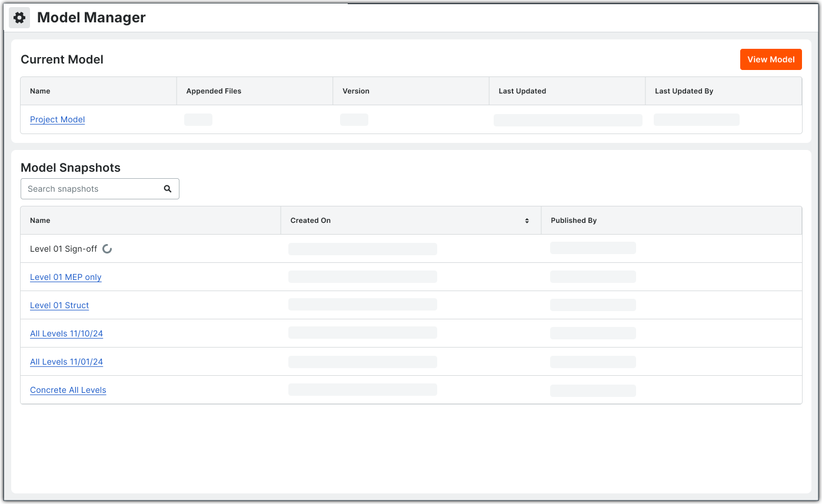
Task: Open the View Model button
Action: click(771, 59)
